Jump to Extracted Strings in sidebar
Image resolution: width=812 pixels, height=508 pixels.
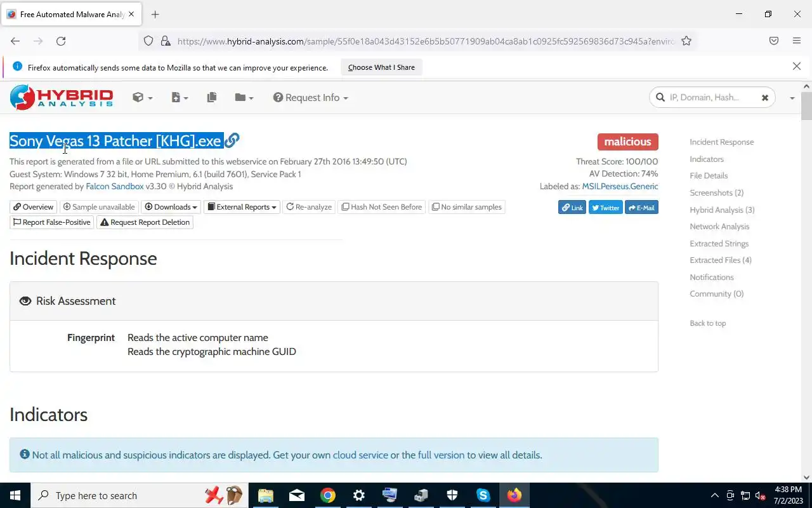click(x=719, y=244)
